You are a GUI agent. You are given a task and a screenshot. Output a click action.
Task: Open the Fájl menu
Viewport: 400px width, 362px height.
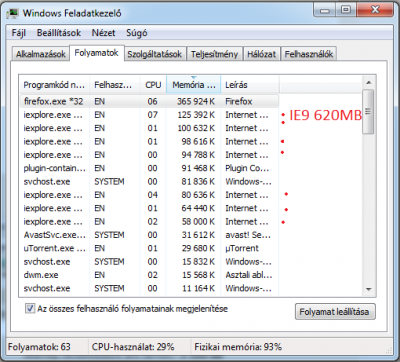coord(19,33)
